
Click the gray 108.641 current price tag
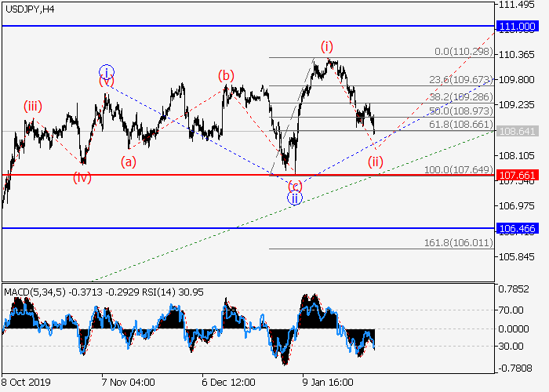[x=517, y=131]
